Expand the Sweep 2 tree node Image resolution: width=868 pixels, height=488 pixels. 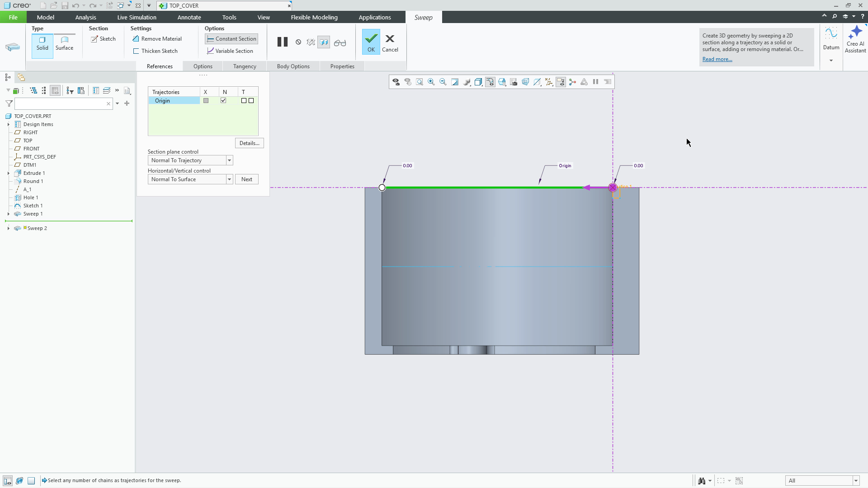[8, 228]
